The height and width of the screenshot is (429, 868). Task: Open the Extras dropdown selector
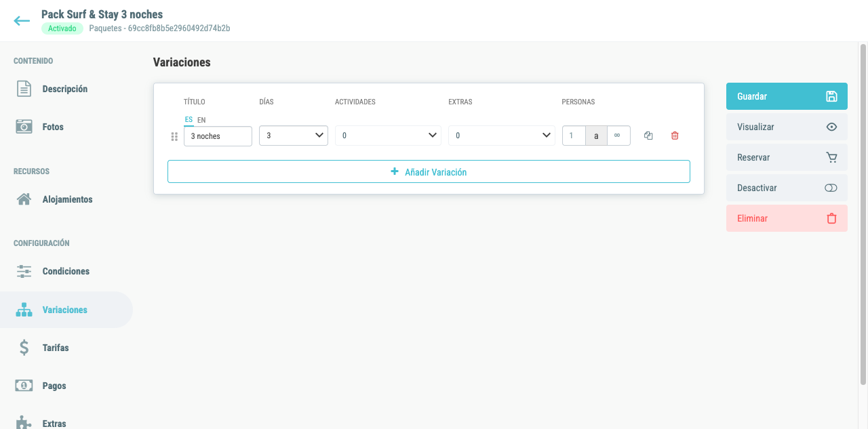(x=502, y=136)
